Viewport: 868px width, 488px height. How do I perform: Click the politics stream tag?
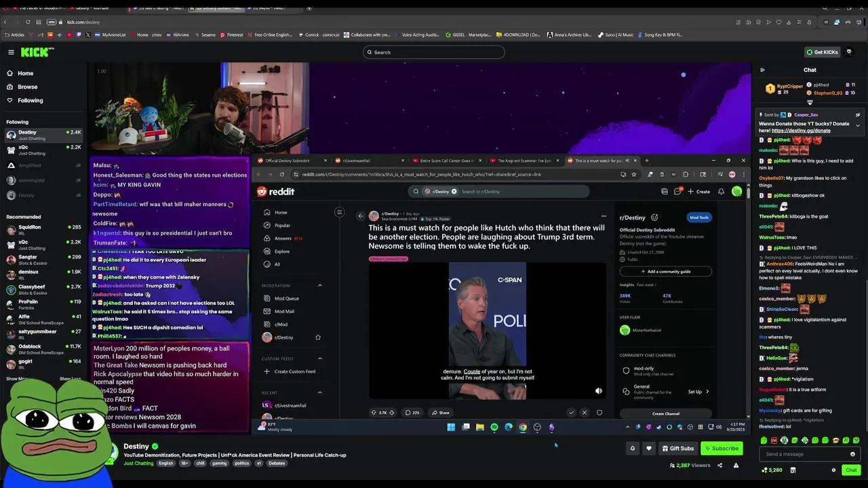242,464
